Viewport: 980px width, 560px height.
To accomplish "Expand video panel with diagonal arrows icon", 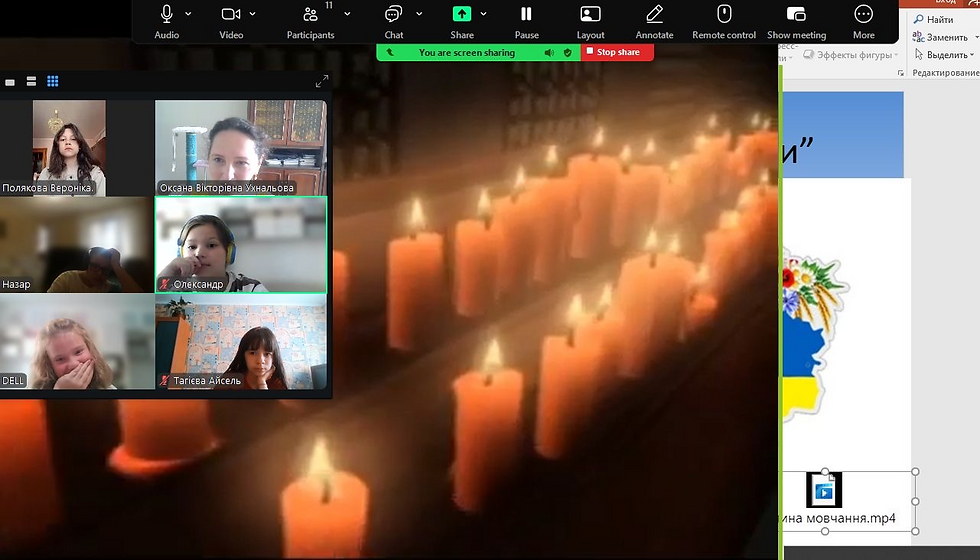I will click(x=322, y=81).
